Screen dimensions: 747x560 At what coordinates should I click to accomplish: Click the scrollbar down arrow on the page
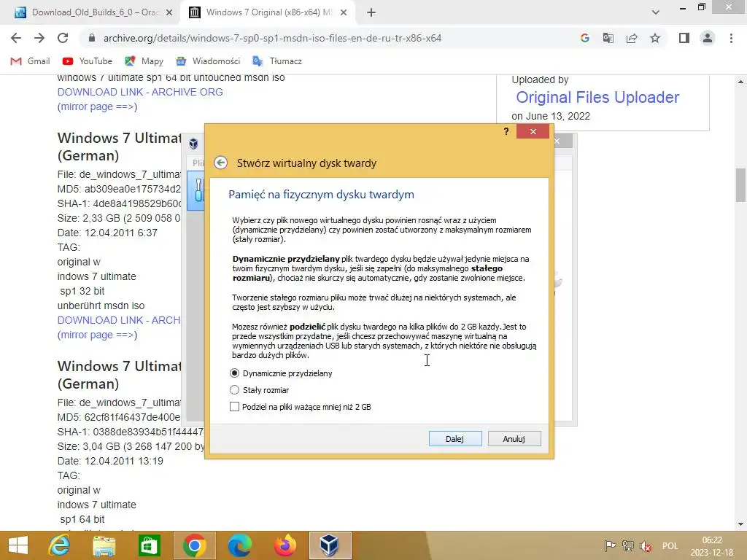(x=741, y=524)
